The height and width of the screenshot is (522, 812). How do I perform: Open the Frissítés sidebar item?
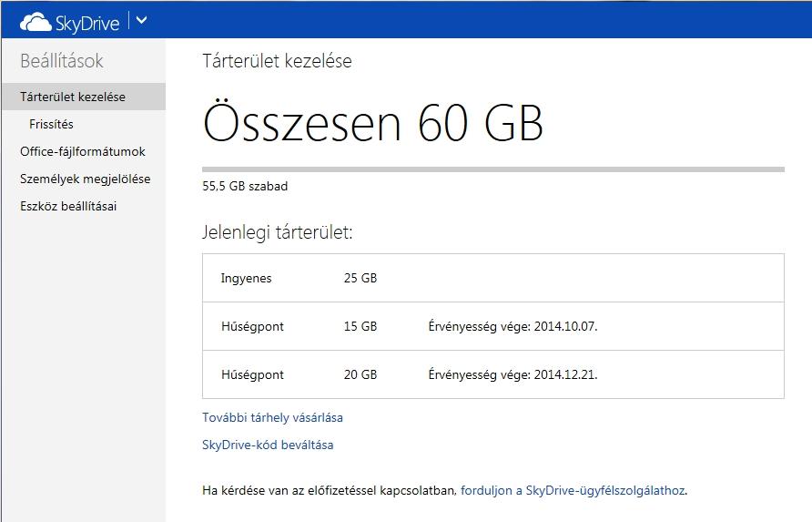(x=51, y=124)
